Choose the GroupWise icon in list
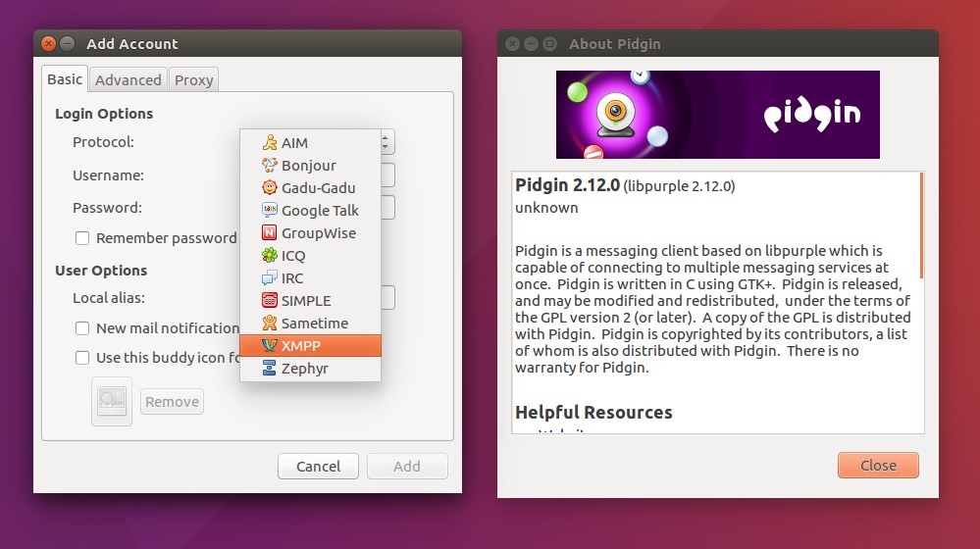The image size is (980, 549). pyautogui.click(x=270, y=233)
